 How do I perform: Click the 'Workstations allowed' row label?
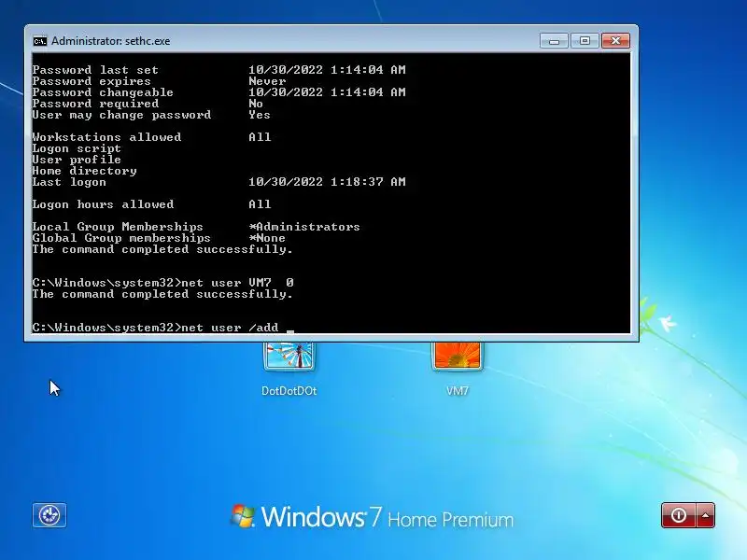coord(106,137)
